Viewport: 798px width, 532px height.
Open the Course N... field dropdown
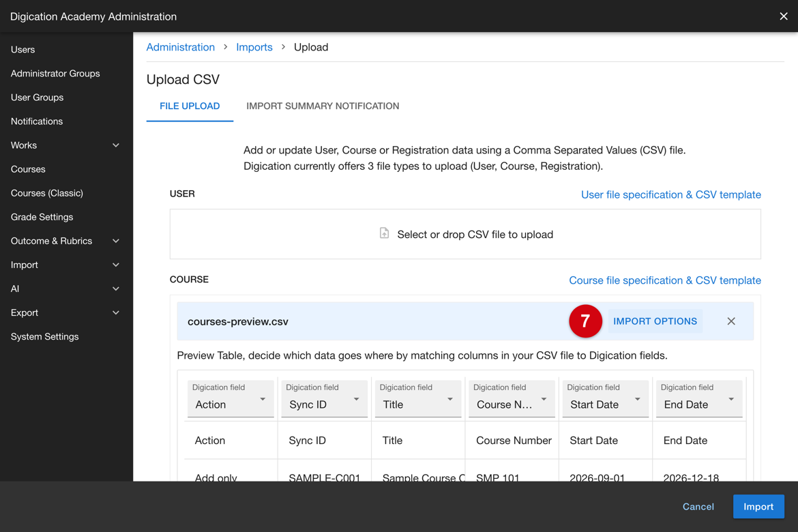(512, 398)
